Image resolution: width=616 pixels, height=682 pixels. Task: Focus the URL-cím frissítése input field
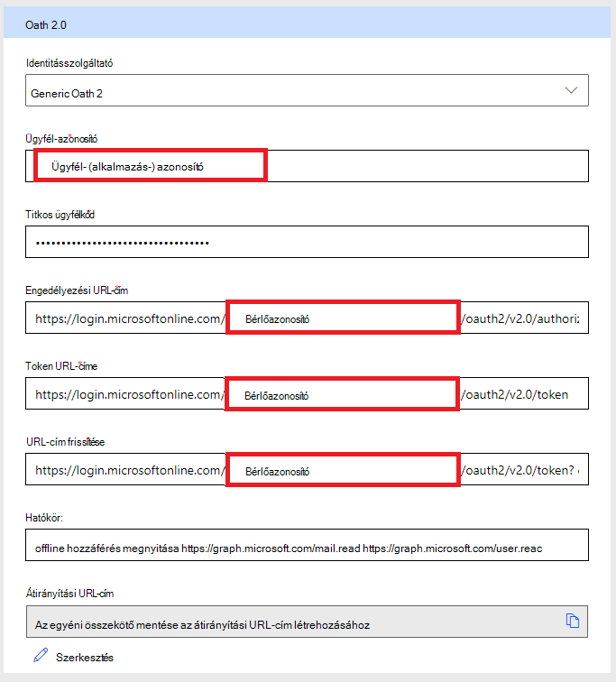pyautogui.click(x=307, y=469)
